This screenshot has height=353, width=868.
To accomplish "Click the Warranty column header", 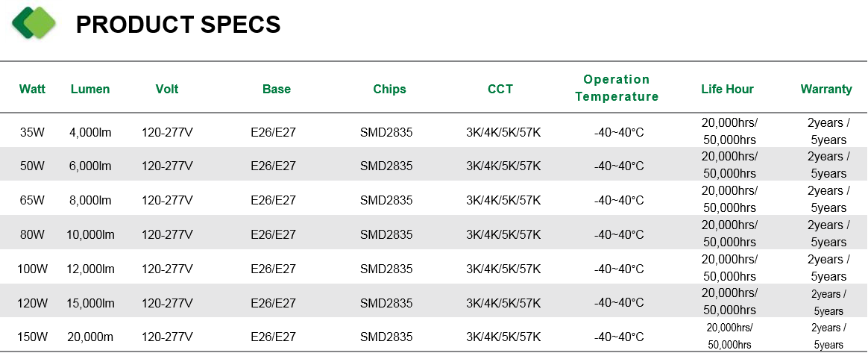I will click(826, 90).
